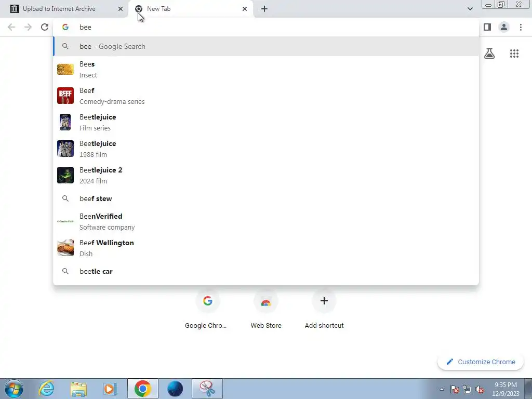Screen dimensions: 532x399
Task: Click the muted volume tray icon
Action: click(x=480, y=390)
